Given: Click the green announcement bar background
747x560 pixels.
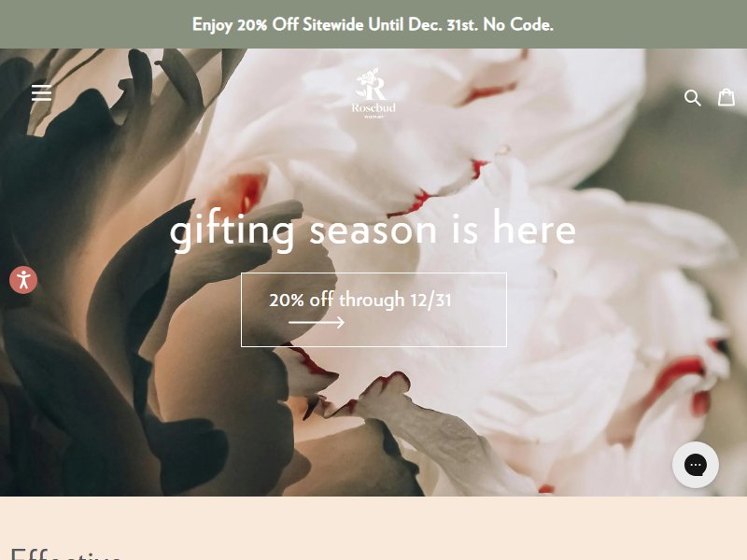Looking at the screenshot, I should pyautogui.click(x=95, y=24).
